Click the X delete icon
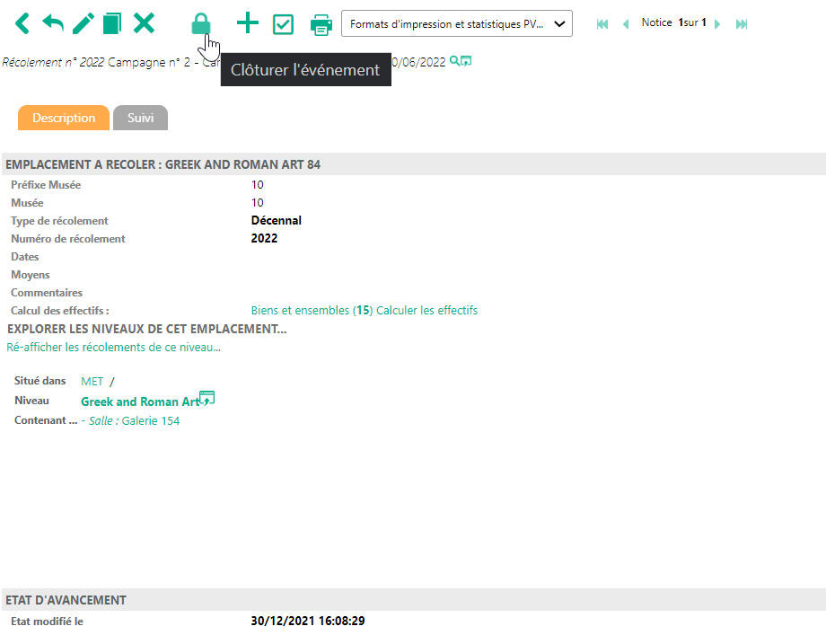Image resolution: width=826 pixels, height=644 pixels. 144,23
